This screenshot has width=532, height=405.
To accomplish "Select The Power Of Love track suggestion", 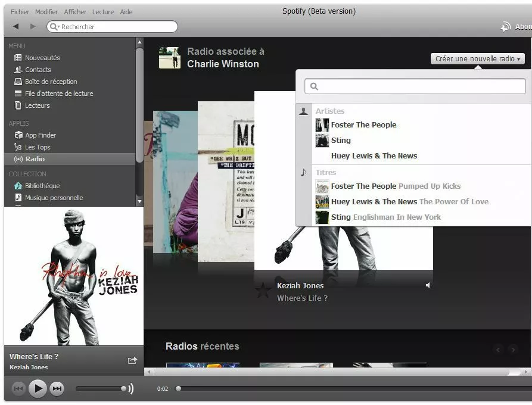I will [454, 201].
